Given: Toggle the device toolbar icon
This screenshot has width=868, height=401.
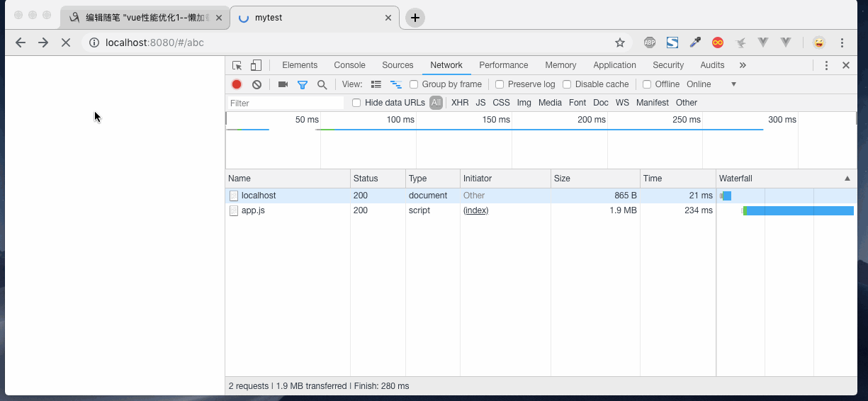Looking at the screenshot, I should point(256,65).
